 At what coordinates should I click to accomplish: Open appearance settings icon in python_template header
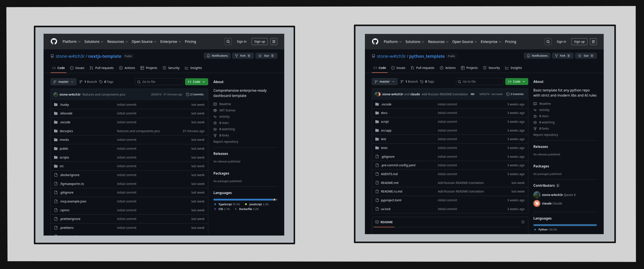[593, 42]
